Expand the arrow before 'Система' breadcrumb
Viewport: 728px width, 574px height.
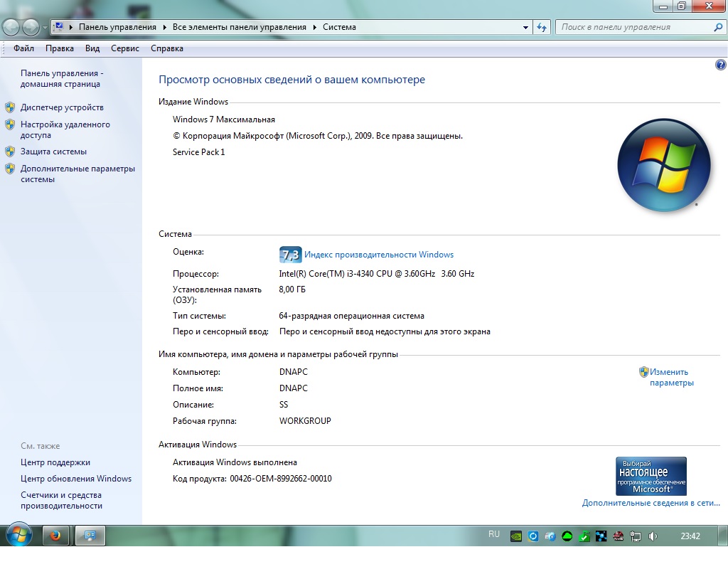(315, 28)
